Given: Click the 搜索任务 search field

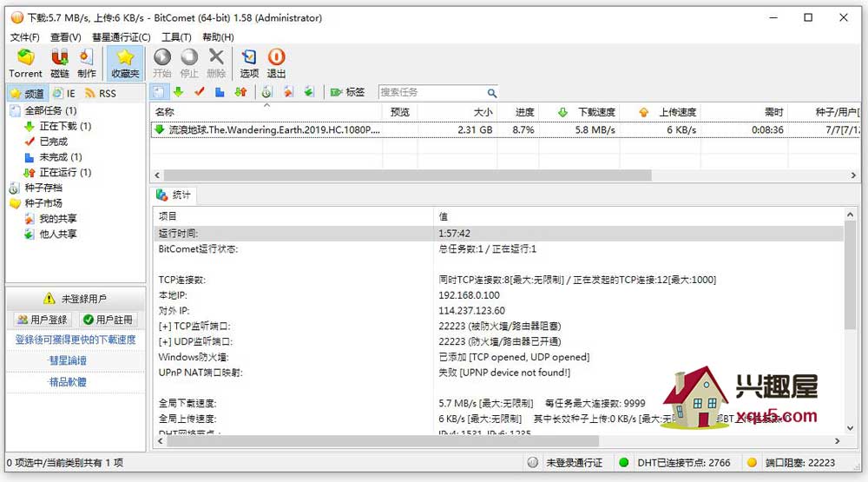Looking at the screenshot, I should [x=431, y=92].
